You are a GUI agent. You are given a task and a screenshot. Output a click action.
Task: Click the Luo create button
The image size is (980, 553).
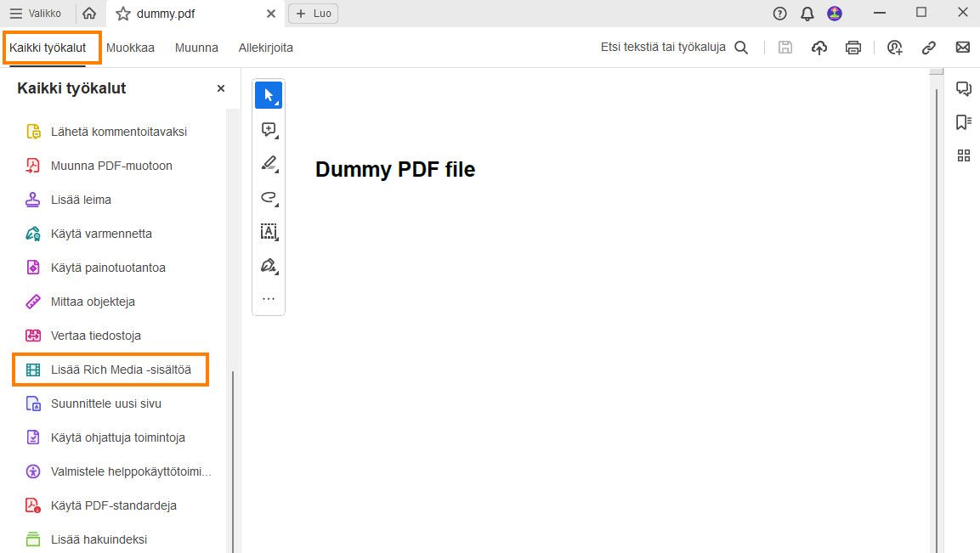313,13
